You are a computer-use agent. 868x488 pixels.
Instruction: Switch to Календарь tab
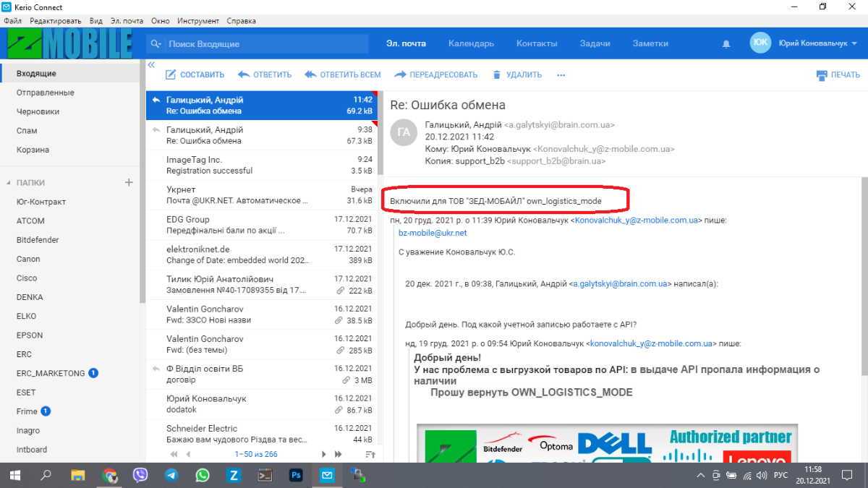click(471, 43)
